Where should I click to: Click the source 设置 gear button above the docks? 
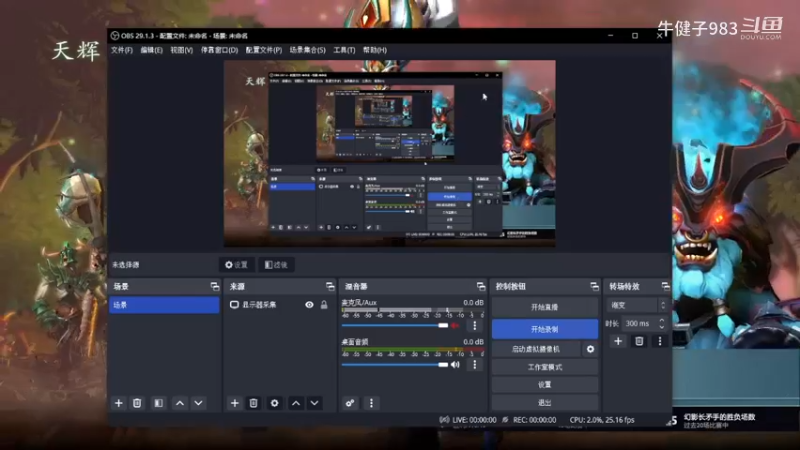(237, 265)
